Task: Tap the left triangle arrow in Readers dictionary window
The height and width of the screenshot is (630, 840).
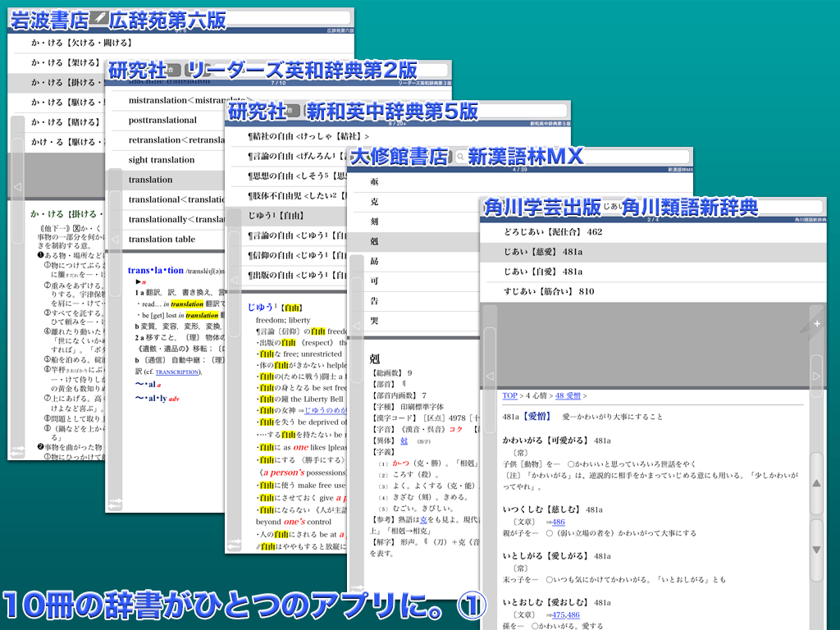Action: point(115,240)
